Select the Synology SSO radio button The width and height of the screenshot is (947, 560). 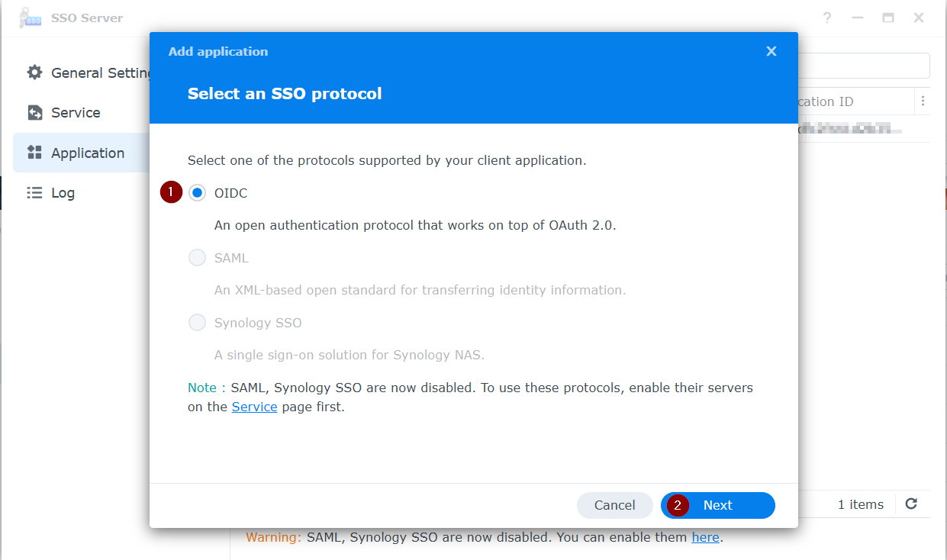pos(197,323)
